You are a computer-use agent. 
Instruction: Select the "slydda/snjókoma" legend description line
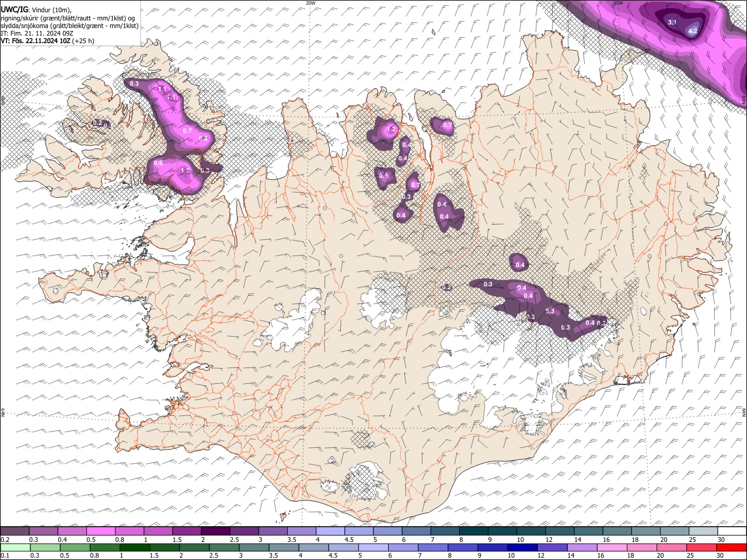pyautogui.click(x=69, y=26)
